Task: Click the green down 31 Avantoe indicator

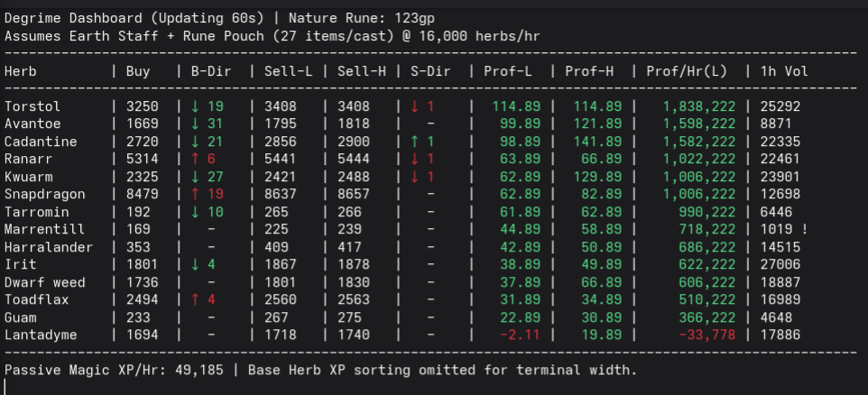Action: pyautogui.click(x=207, y=124)
